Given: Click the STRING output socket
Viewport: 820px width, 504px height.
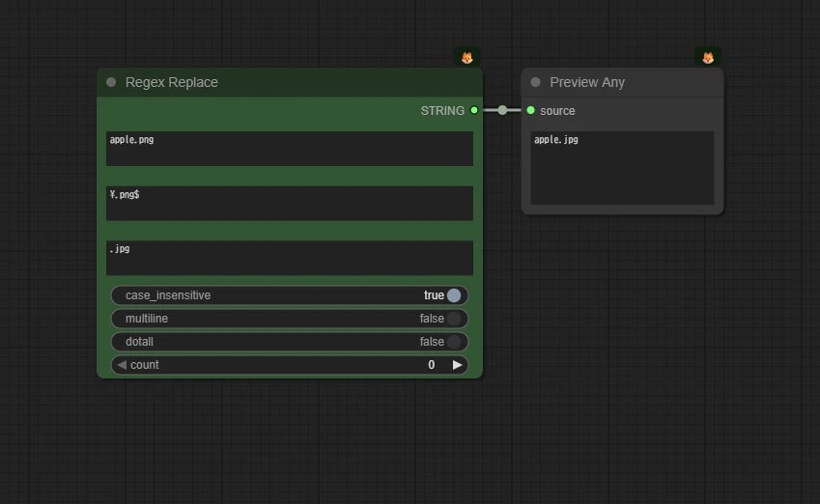Looking at the screenshot, I should (x=474, y=110).
